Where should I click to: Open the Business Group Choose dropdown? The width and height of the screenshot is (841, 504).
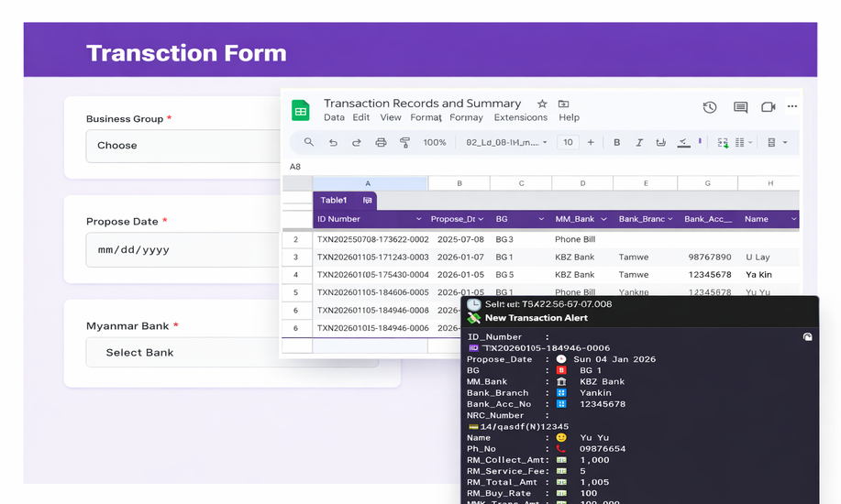(183, 146)
